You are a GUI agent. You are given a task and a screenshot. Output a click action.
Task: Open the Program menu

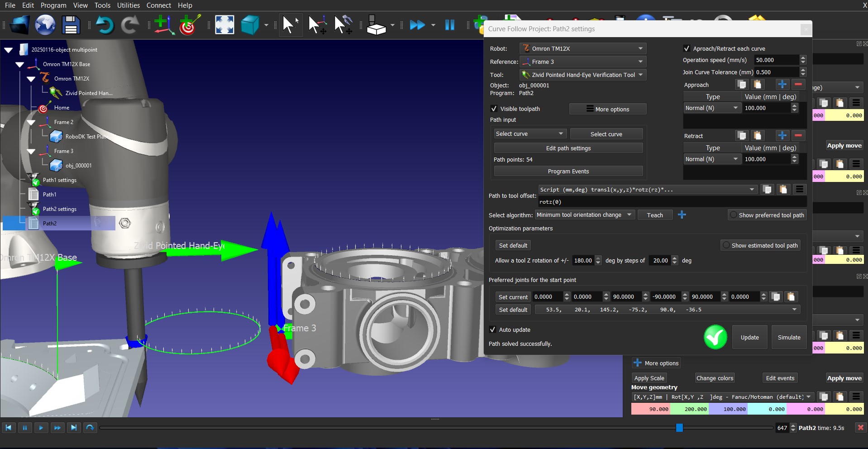click(x=53, y=5)
